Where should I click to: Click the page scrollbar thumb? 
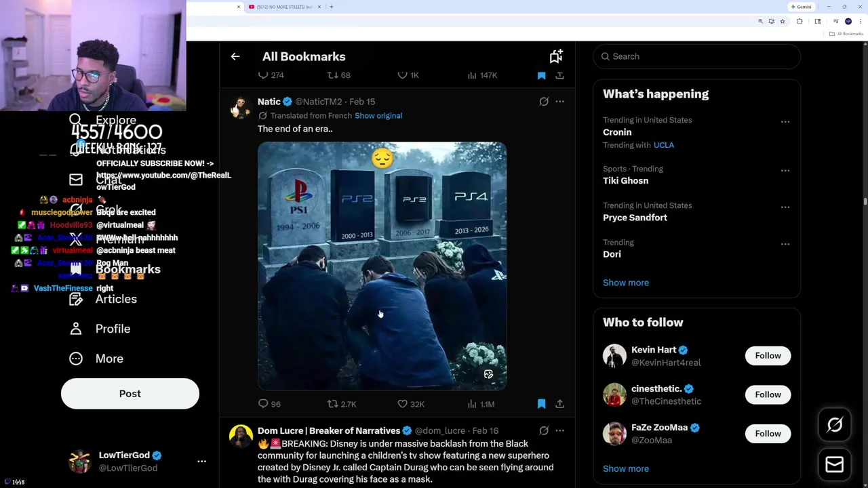865,201
